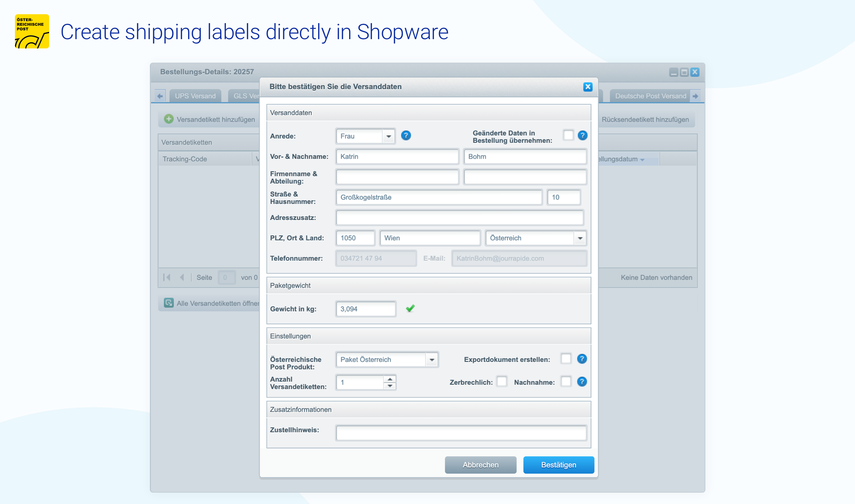Switch to UPS Versand tab
Image resolution: width=855 pixels, height=504 pixels.
tap(195, 96)
